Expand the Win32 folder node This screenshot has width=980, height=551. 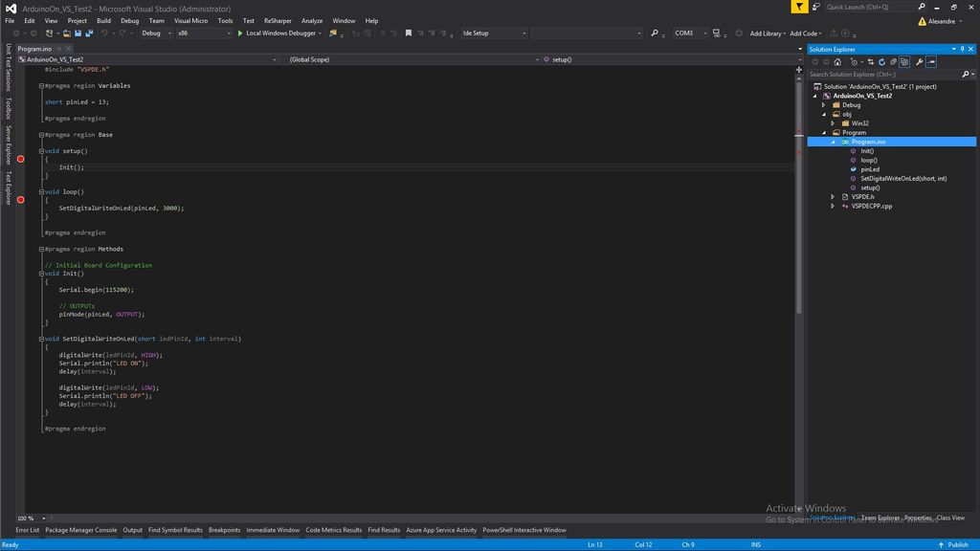click(833, 123)
